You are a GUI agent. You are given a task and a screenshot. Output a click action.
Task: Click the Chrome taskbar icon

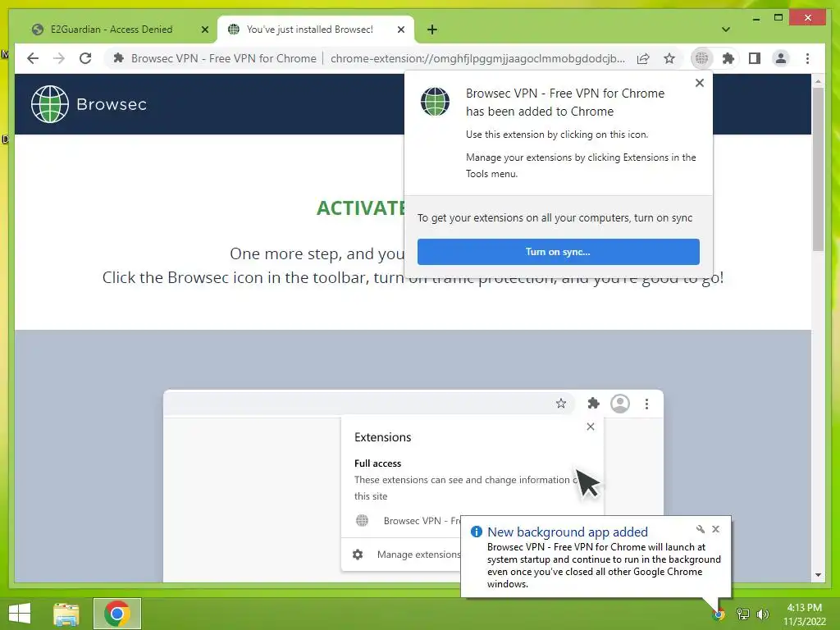[x=116, y=614]
